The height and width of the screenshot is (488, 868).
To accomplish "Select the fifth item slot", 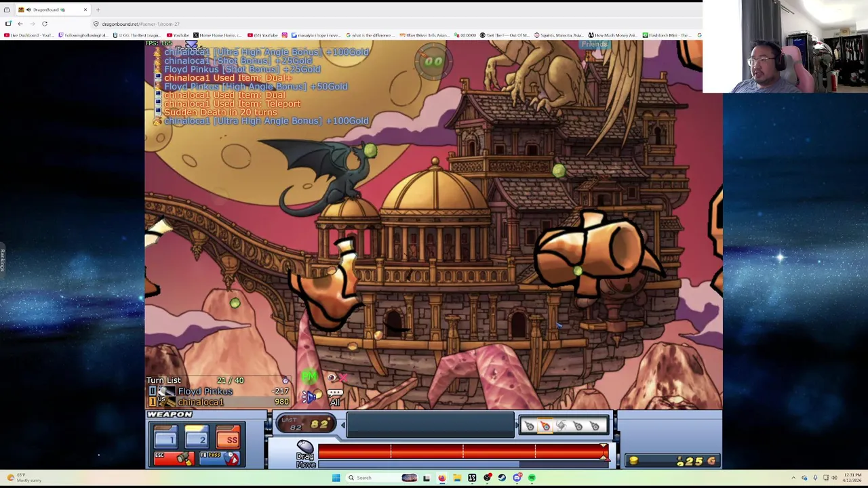I will point(595,426).
